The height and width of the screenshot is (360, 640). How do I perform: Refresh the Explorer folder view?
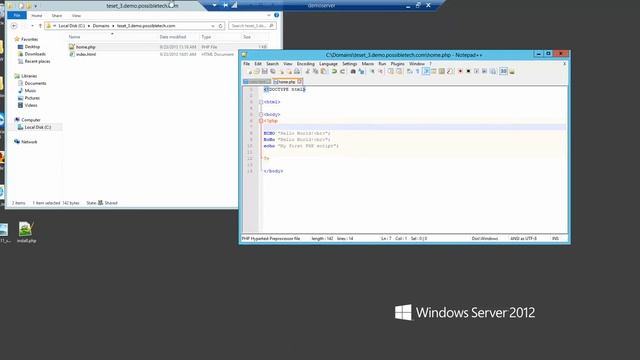[220, 26]
